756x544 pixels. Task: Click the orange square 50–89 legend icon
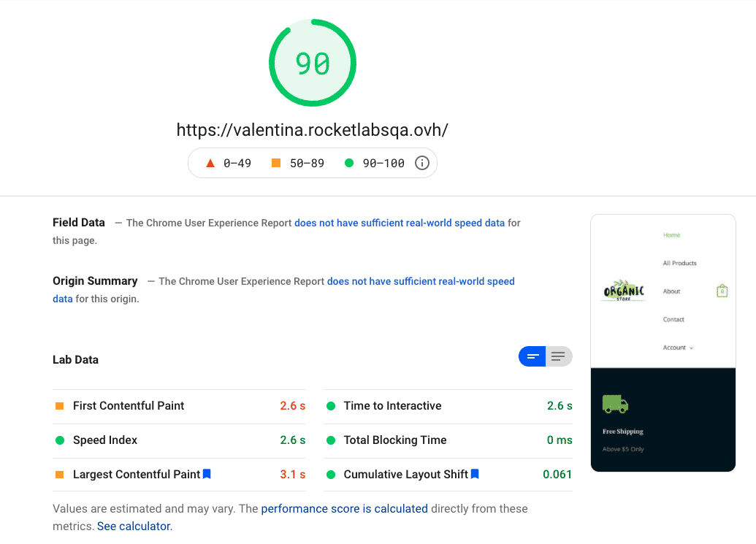point(276,163)
